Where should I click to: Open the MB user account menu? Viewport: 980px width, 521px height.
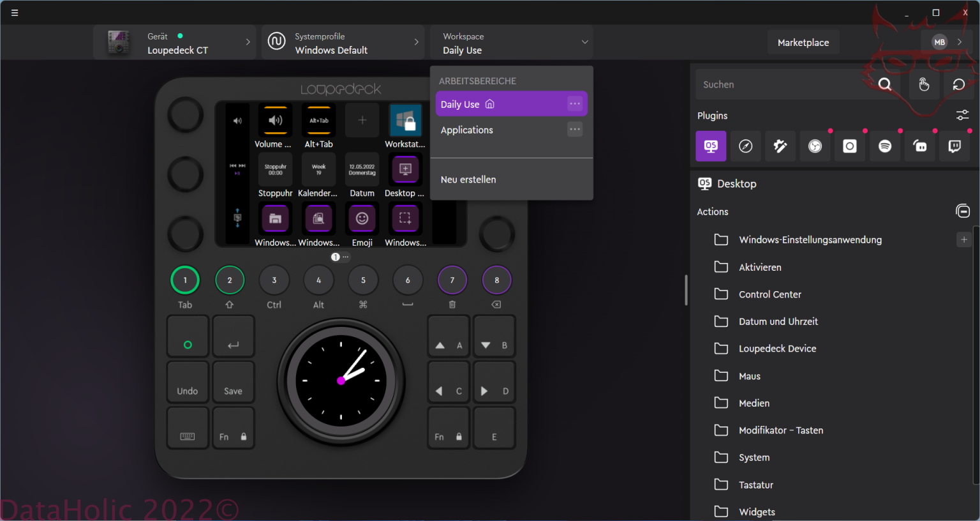[947, 42]
